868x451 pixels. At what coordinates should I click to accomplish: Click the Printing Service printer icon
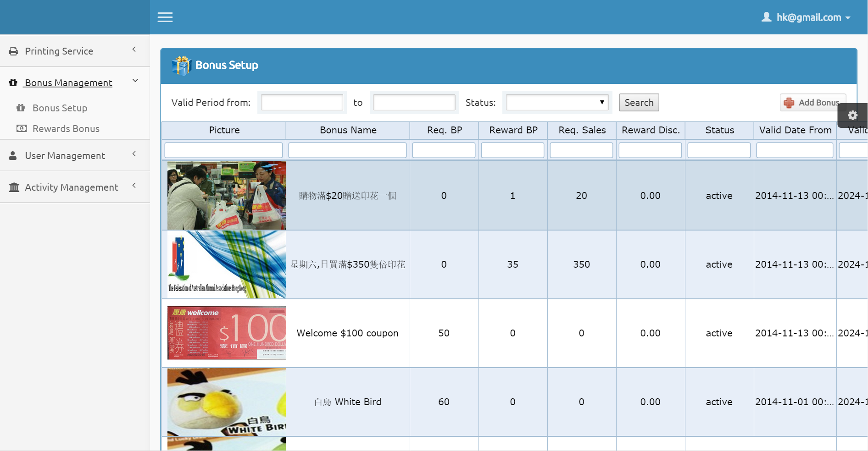click(x=14, y=51)
